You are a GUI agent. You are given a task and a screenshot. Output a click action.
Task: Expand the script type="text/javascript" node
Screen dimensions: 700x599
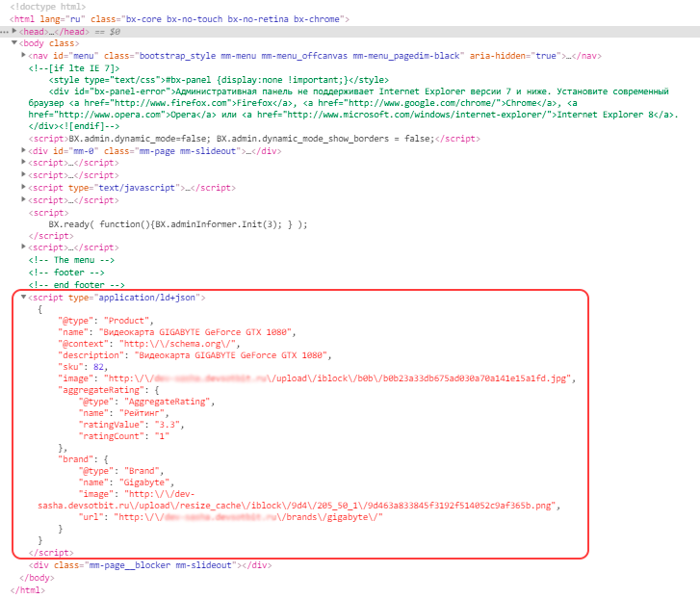[24, 188]
